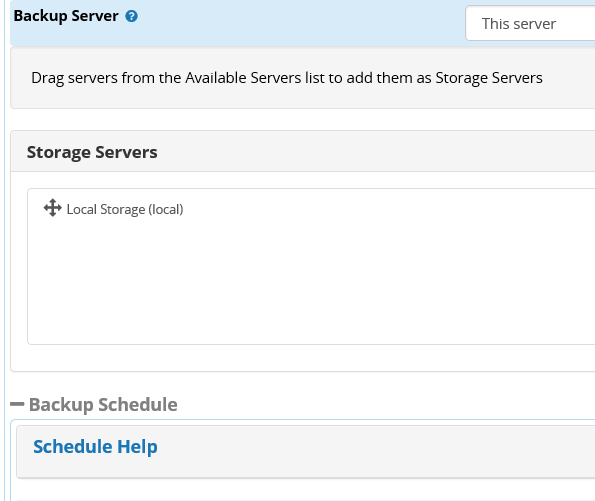595x501 pixels.
Task: Click the Storage Servers panel header
Action: click(303, 151)
